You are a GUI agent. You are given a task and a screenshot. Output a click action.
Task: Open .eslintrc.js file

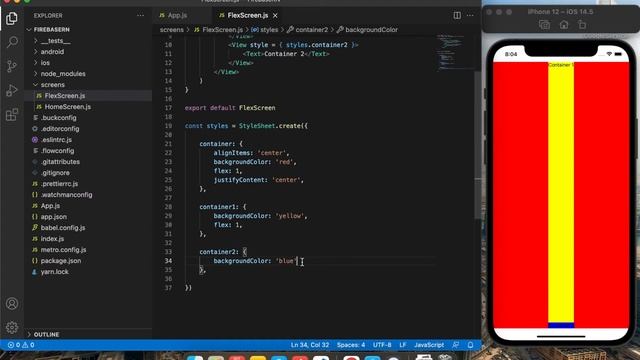[x=56, y=140]
